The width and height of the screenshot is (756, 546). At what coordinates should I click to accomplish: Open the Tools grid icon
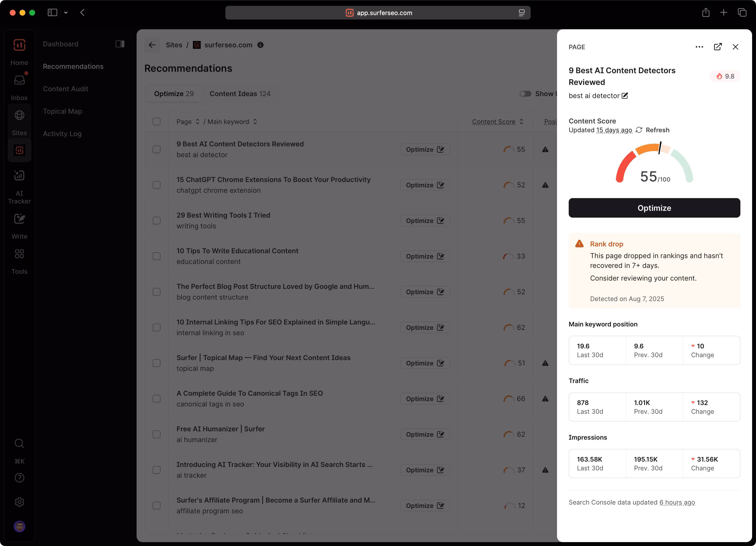coord(19,254)
